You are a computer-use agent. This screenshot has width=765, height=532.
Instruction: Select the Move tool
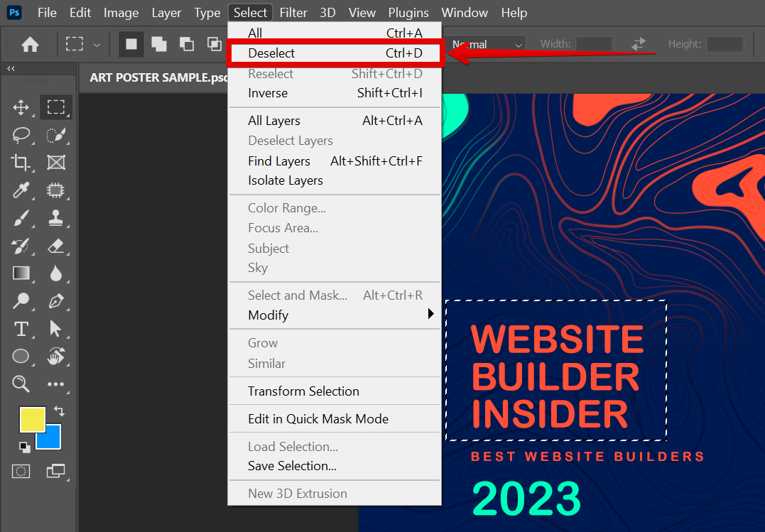(x=21, y=107)
